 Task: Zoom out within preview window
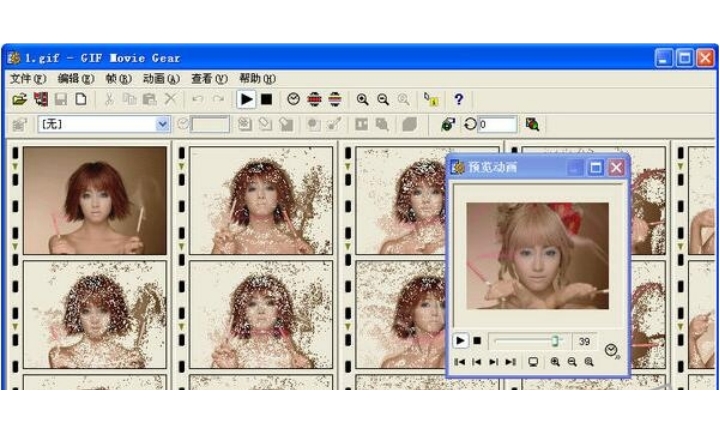point(572,362)
